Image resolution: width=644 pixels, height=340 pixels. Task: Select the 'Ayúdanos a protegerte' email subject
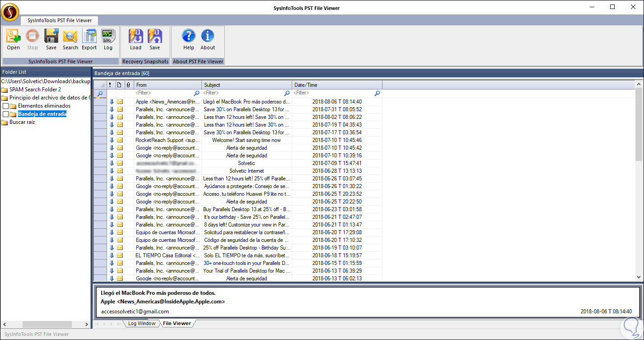click(247, 186)
